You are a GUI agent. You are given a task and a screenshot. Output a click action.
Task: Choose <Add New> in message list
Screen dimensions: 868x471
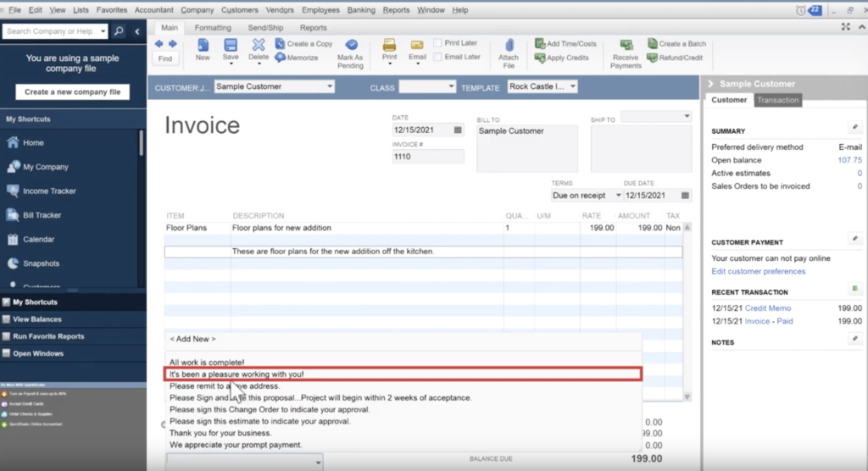(192, 339)
